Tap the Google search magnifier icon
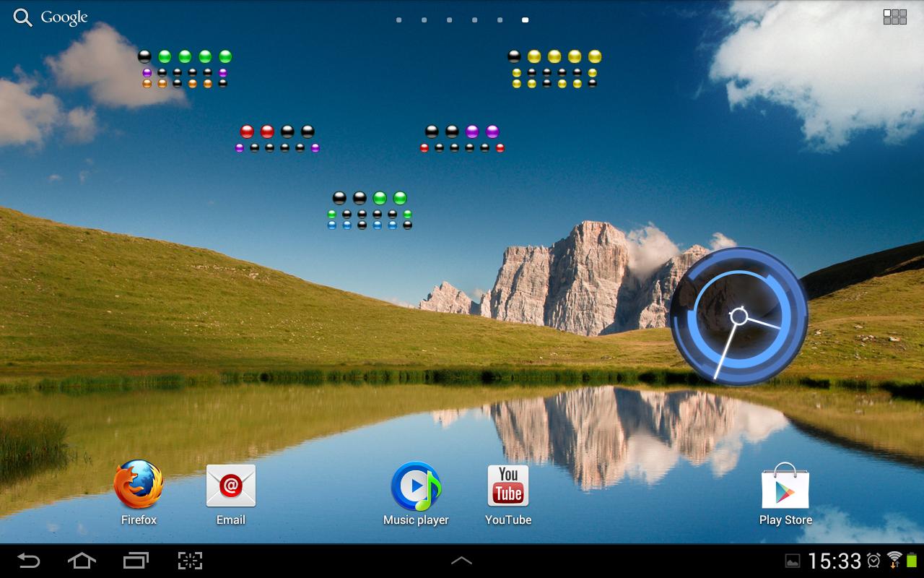 click(x=23, y=18)
